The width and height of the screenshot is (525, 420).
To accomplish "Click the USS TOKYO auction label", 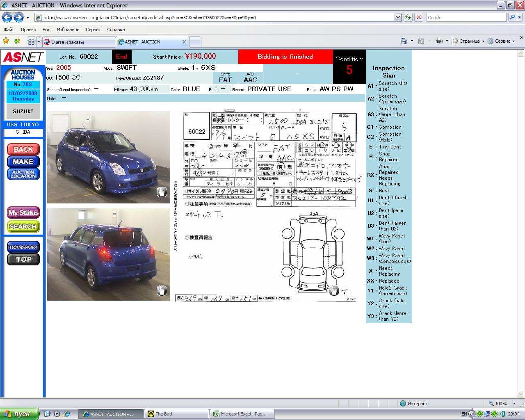I will click(23, 125).
